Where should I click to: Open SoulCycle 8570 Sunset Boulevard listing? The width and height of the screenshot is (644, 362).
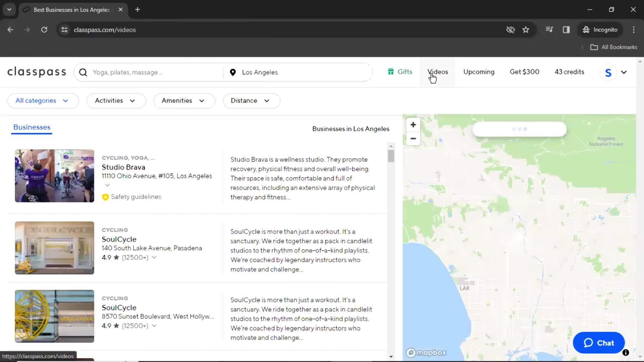[x=119, y=308]
